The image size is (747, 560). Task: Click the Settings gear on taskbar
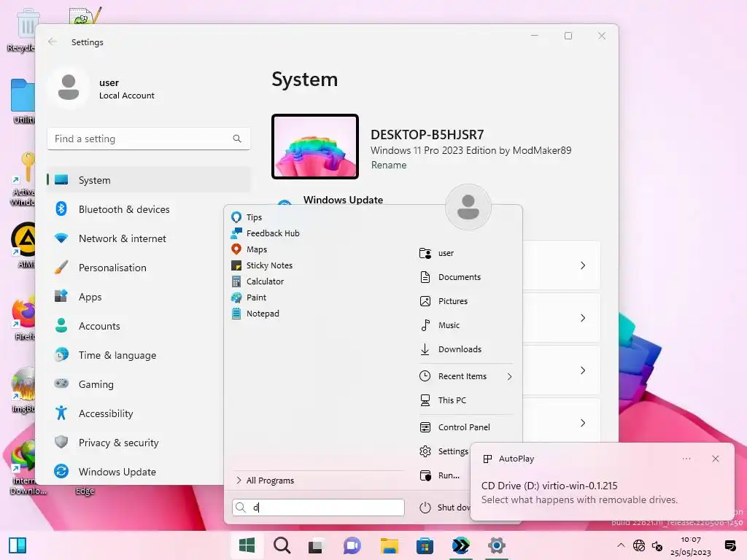point(496,545)
